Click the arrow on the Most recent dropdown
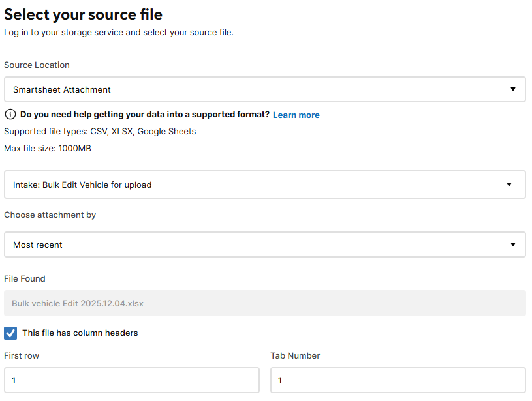Image resolution: width=532 pixels, height=401 pixels. tap(512, 245)
